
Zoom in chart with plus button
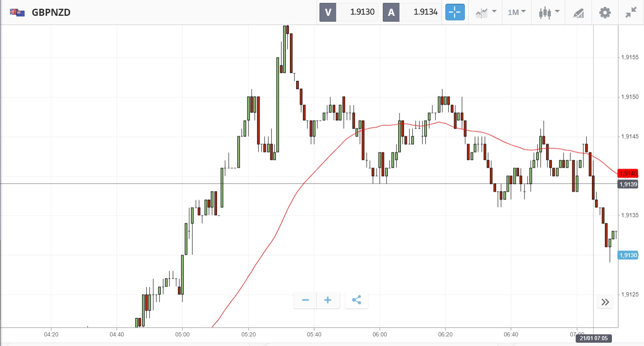tap(328, 300)
